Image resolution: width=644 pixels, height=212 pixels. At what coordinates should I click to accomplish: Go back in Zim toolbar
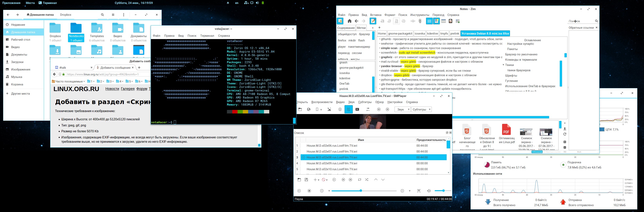(x=356, y=21)
